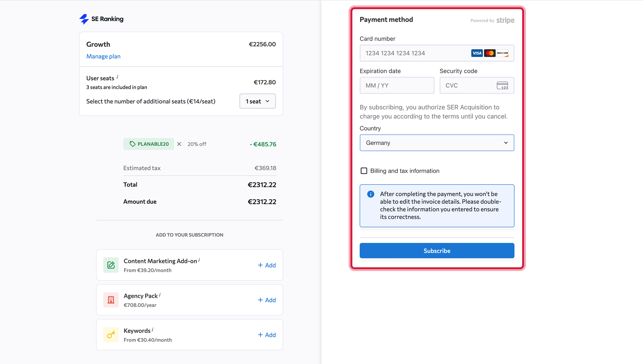
Task: Click the Agency Pack building icon
Action: [x=111, y=300]
